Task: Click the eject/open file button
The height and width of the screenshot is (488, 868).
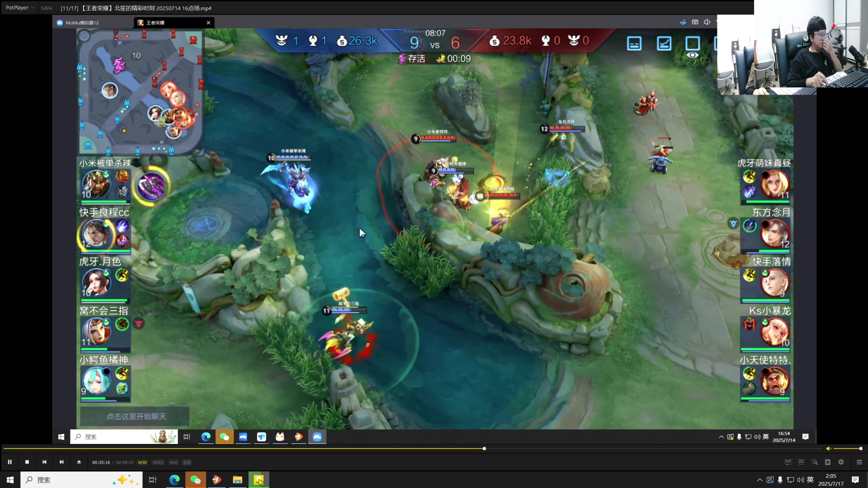Action: tap(79, 462)
